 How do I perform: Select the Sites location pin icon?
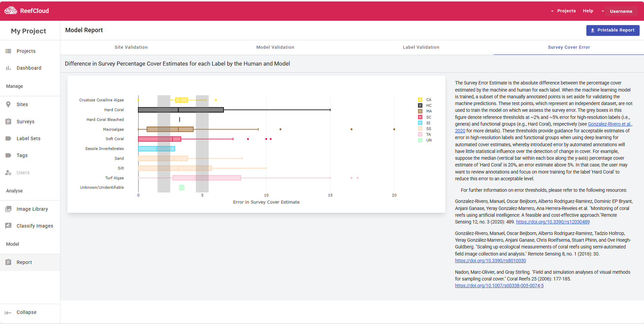click(x=8, y=105)
